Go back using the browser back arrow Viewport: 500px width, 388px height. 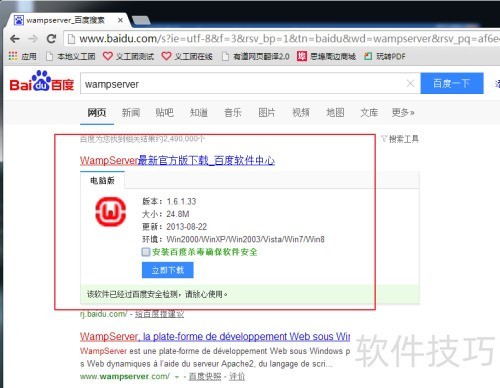click(x=14, y=39)
